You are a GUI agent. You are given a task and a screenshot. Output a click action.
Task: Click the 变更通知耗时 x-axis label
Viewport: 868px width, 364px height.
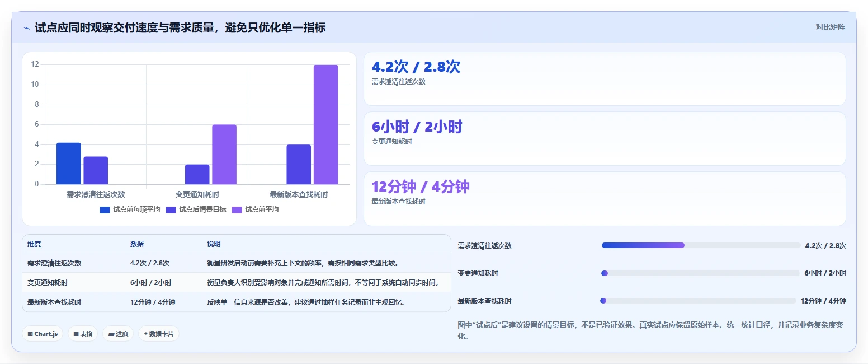click(197, 194)
